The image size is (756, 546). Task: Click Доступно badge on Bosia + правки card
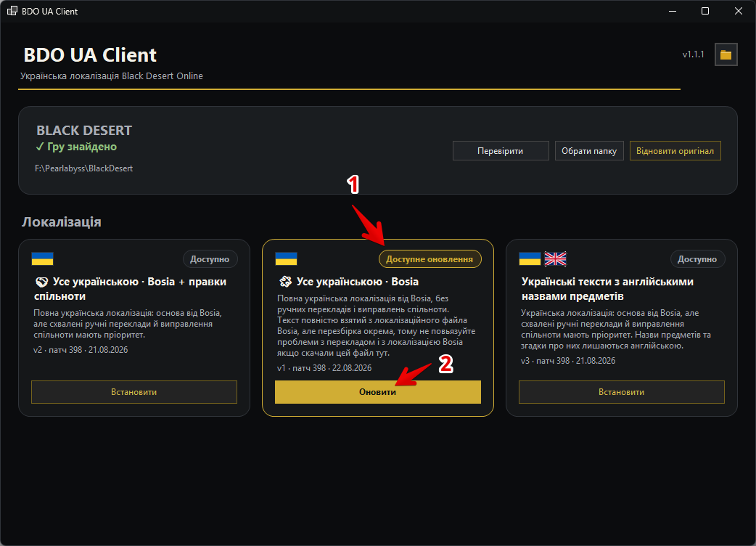[210, 259]
